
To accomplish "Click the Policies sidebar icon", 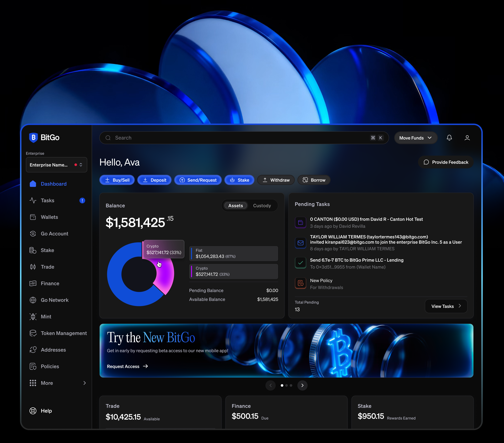I will point(33,366).
